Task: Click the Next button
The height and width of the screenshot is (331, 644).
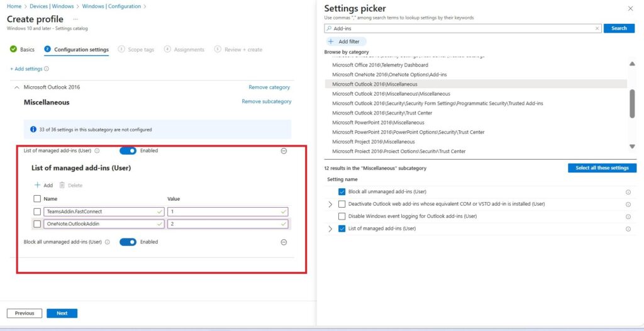Action: point(62,313)
